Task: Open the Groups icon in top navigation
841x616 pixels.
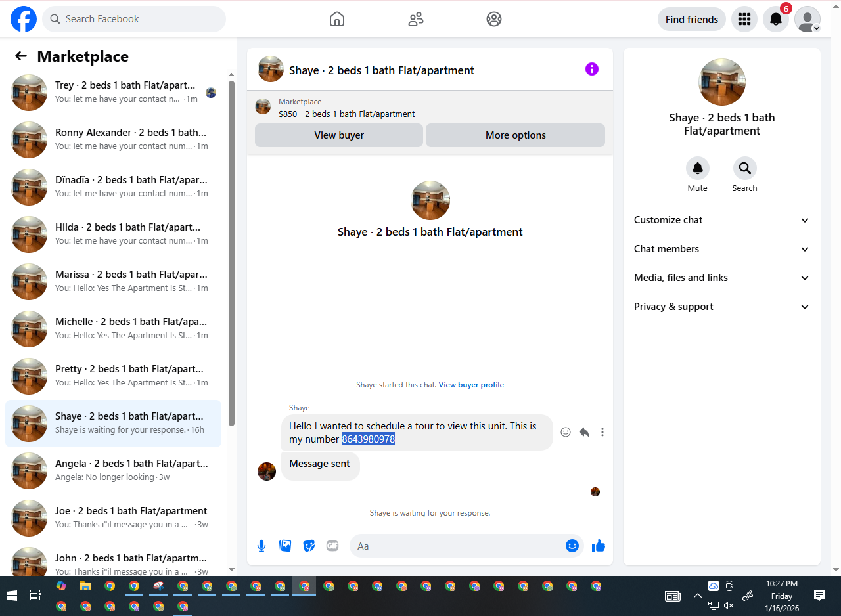Action: (x=494, y=19)
